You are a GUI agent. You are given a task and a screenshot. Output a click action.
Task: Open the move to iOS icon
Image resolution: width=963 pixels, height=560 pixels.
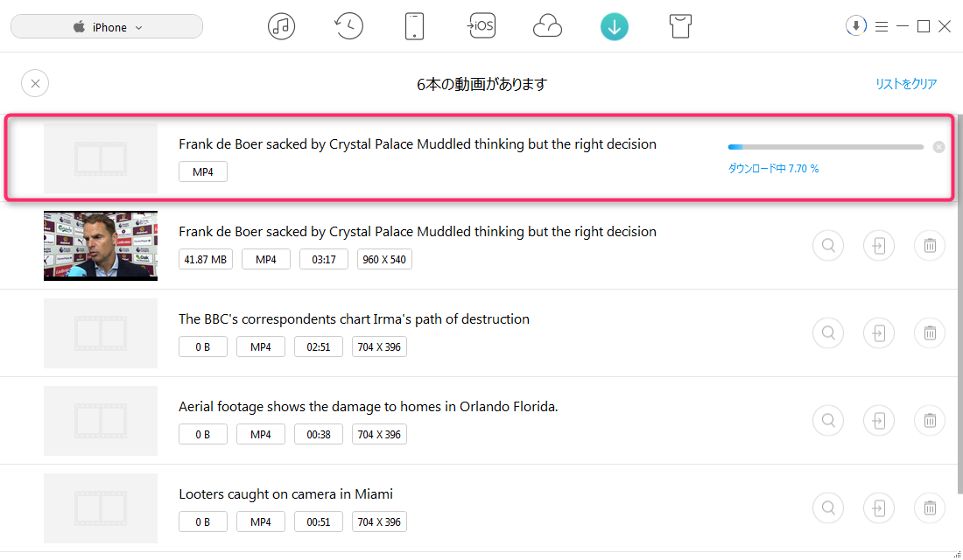coord(481,26)
